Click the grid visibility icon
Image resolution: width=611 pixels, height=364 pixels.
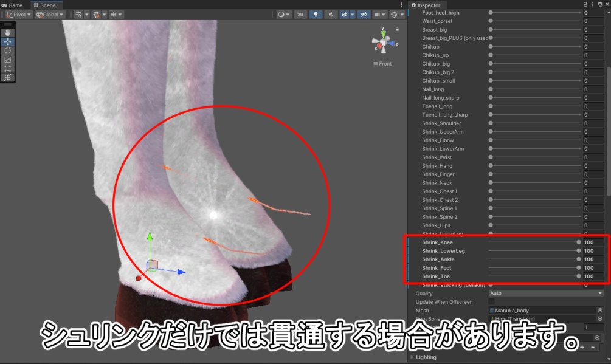(x=78, y=15)
